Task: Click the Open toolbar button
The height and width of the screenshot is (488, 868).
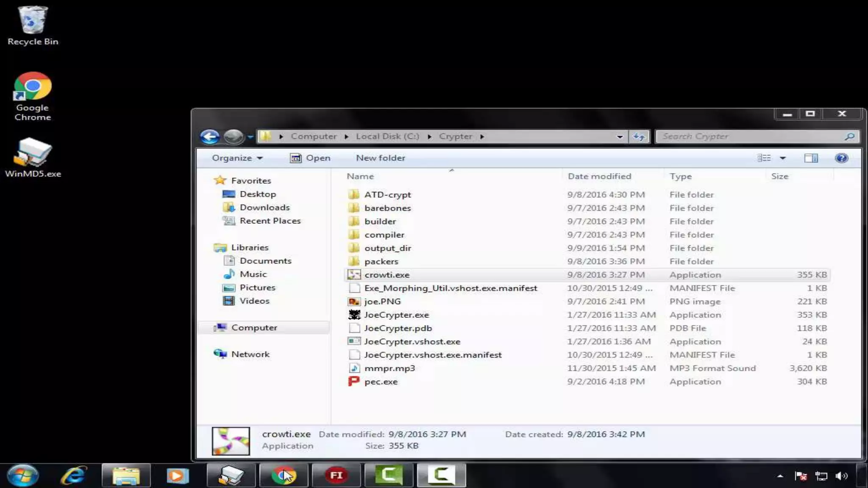Action: click(x=310, y=158)
